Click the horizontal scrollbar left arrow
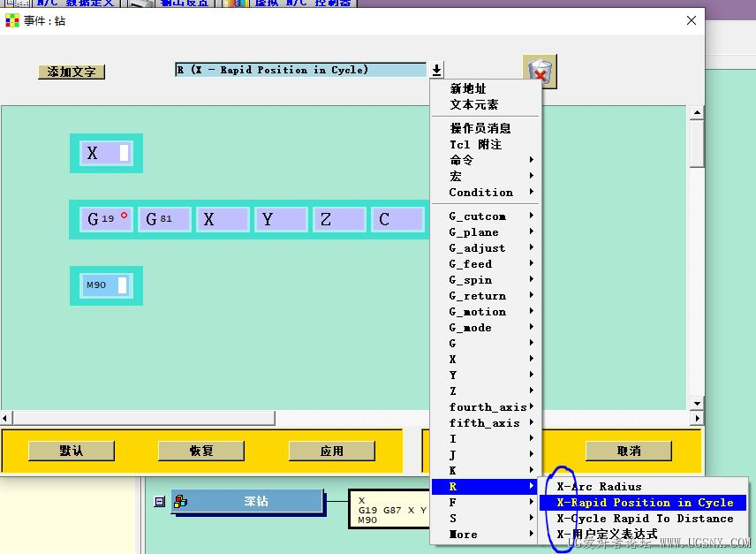 pyautogui.click(x=6, y=418)
